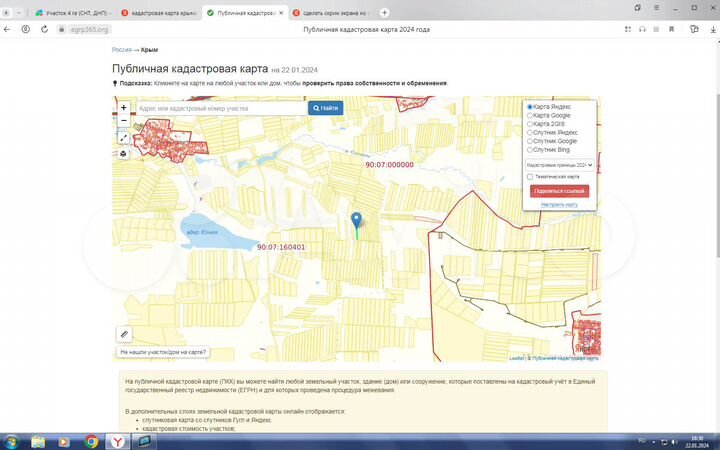Image resolution: width=720 pixels, height=450 pixels.
Task: Click the blue location marker on map
Action: tap(357, 221)
